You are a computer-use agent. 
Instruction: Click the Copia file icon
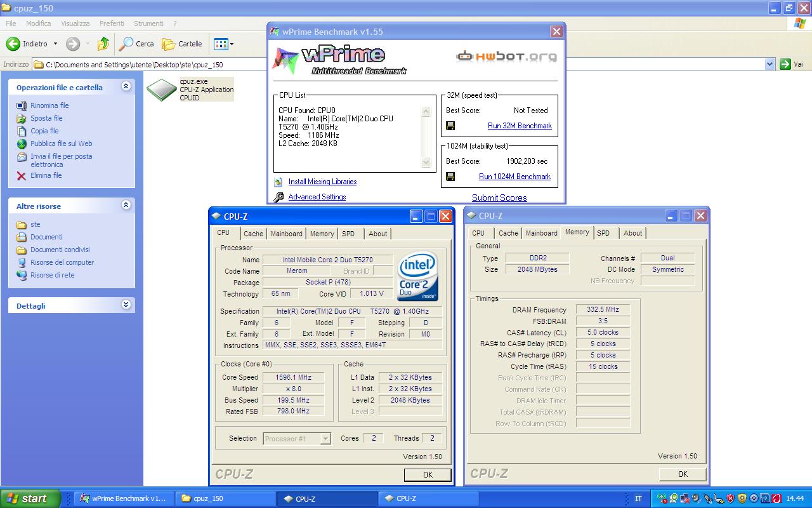22,131
